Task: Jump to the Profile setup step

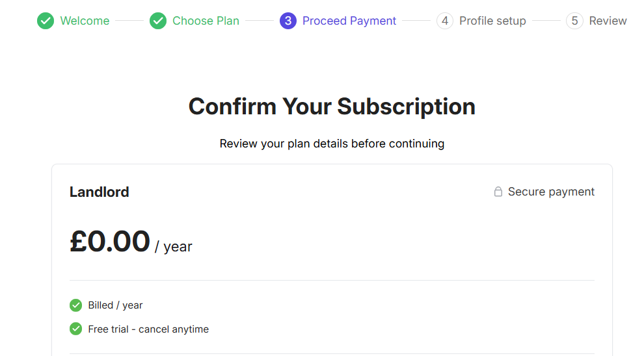Action: click(x=492, y=21)
